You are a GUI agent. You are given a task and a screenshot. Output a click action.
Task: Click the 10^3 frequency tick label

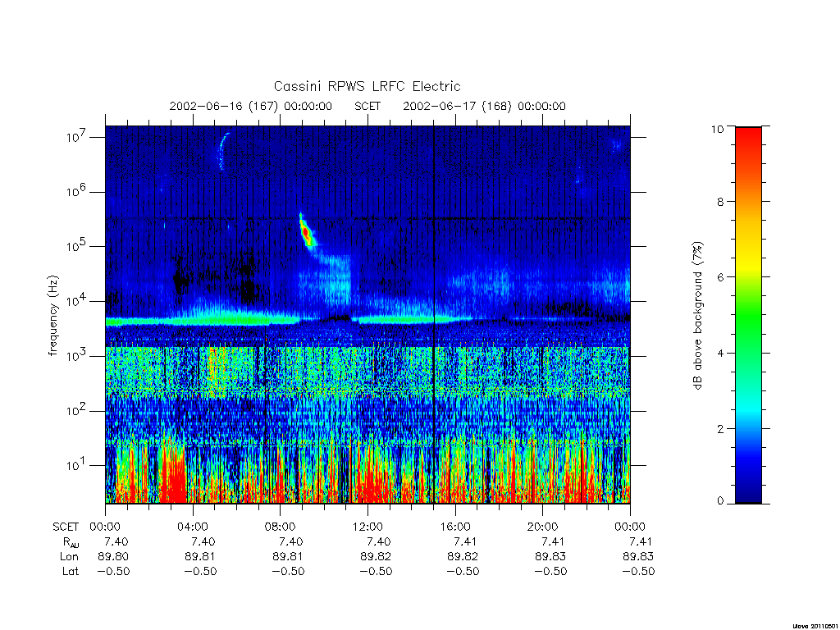coord(77,356)
